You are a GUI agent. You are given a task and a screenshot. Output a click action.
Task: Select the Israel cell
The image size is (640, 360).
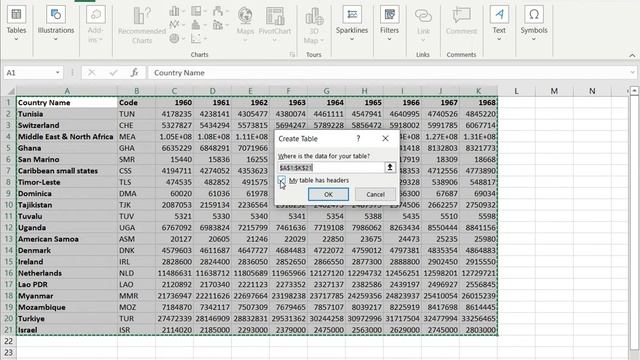coord(67,330)
